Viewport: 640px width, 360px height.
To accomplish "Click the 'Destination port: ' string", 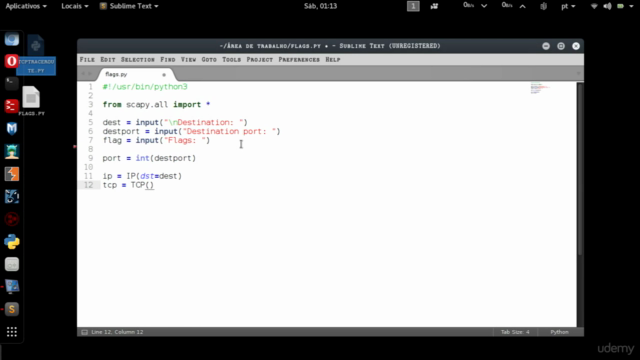I will pyautogui.click(x=229, y=131).
